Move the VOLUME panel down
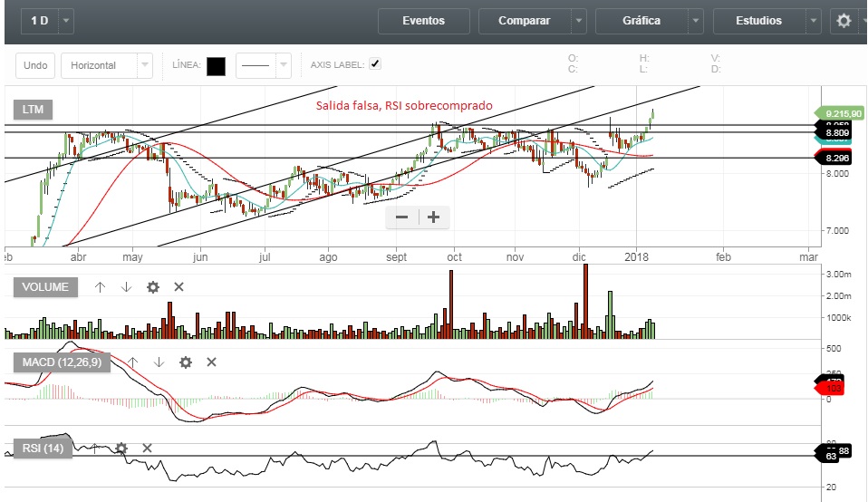868x502 pixels. tap(126, 287)
